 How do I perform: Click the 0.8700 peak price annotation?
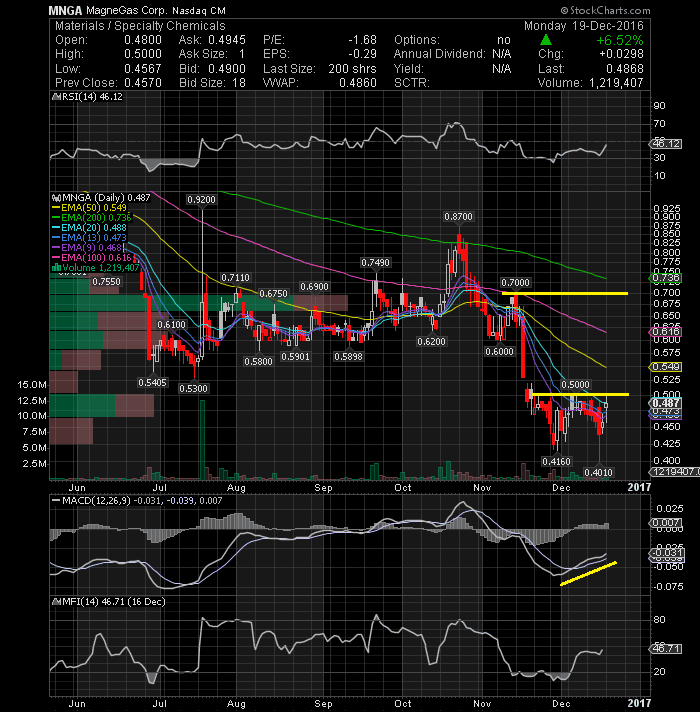pos(458,217)
